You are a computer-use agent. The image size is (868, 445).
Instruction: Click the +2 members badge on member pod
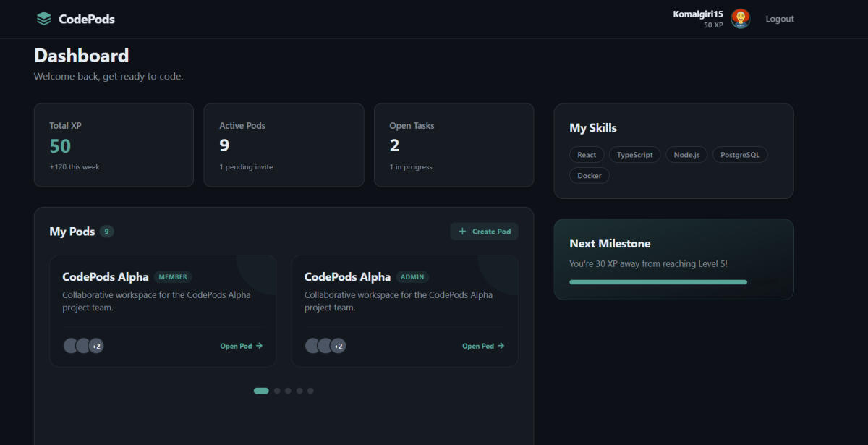[x=96, y=346]
